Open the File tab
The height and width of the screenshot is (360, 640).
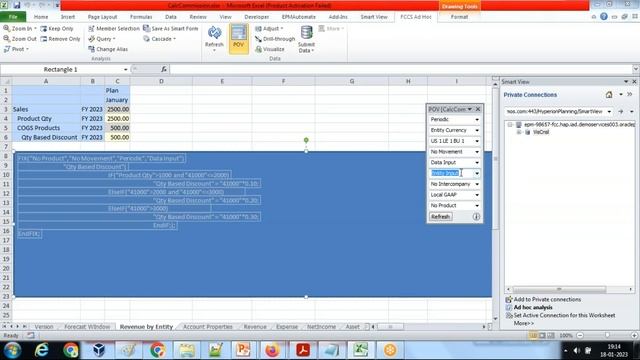(13, 17)
